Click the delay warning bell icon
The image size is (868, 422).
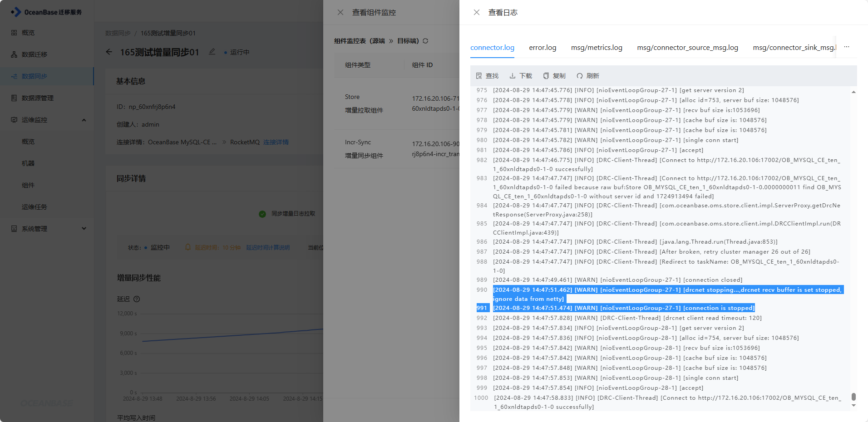(188, 247)
